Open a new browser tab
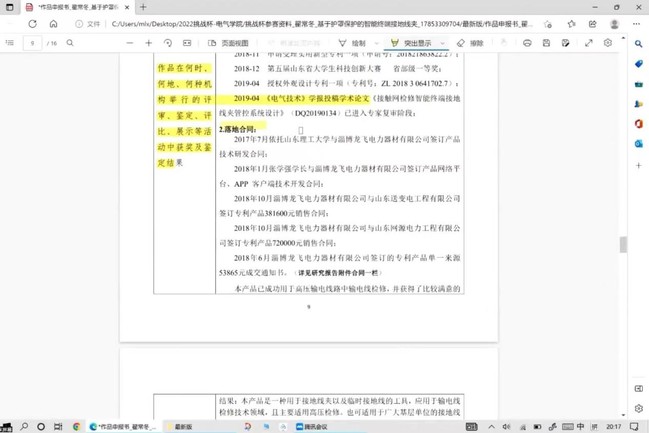The image size is (649, 433). click(143, 7)
